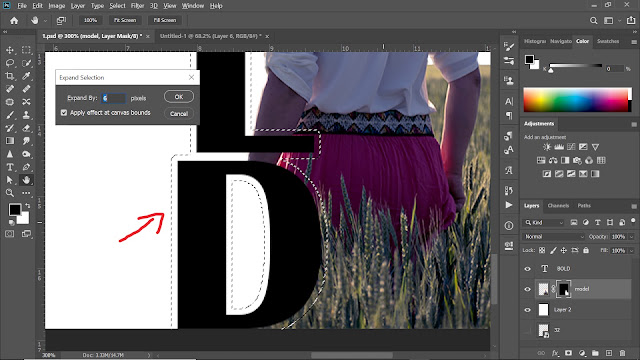Screen dimensions: 640x360
Task: Click the Fit Screen button
Action: pos(125,20)
